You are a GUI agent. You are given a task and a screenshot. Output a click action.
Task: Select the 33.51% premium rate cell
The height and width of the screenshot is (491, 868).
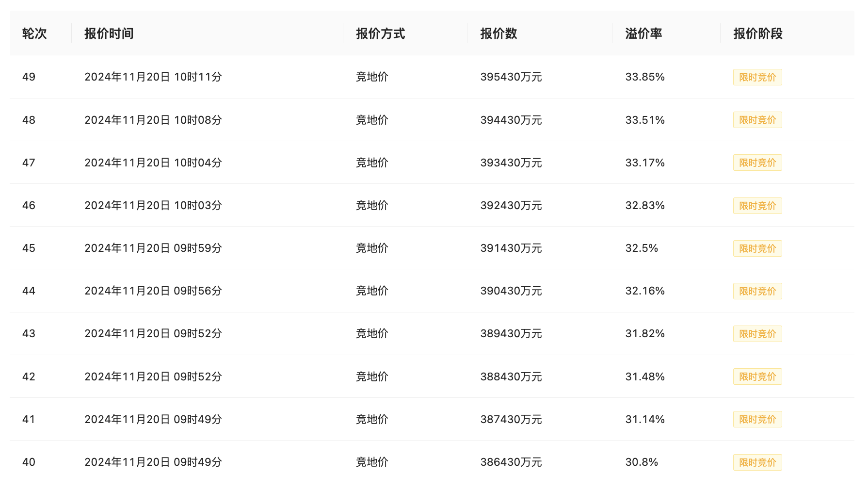[x=645, y=120]
